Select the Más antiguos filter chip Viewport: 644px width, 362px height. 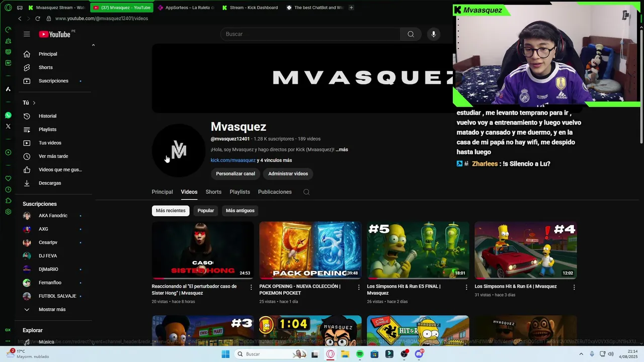[x=240, y=211]
